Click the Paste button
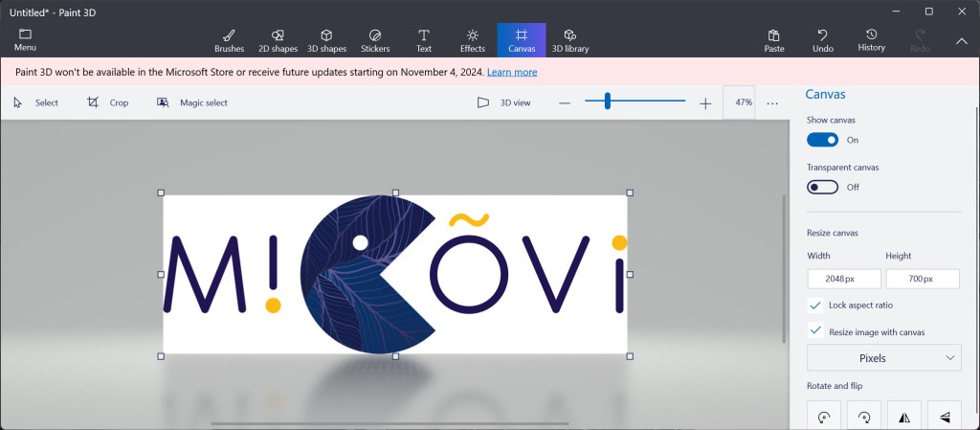Screen dimensions: 980x430 [773, 40]
